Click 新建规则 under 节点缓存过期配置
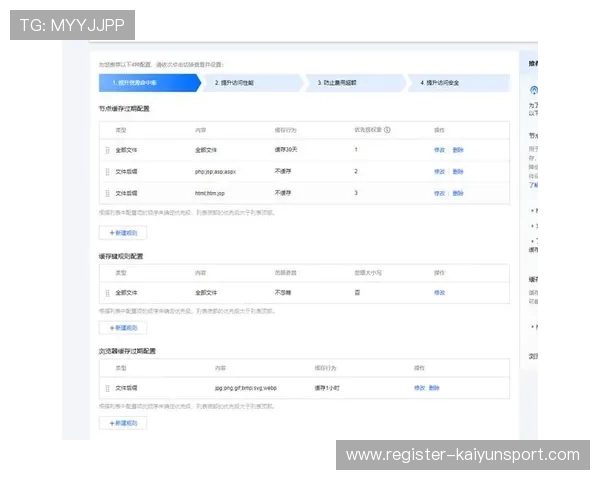 [123, 233]
